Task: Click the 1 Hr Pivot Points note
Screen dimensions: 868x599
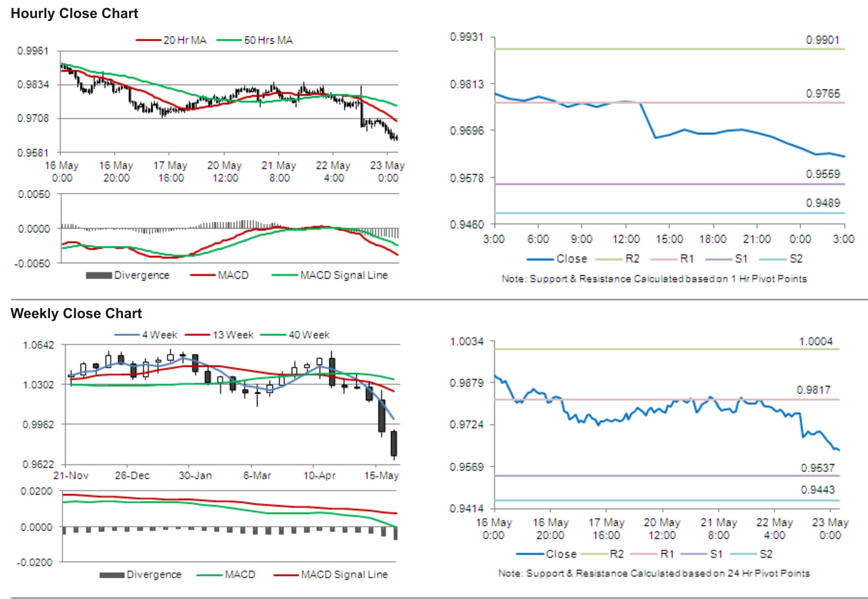Action: point(654,279)
